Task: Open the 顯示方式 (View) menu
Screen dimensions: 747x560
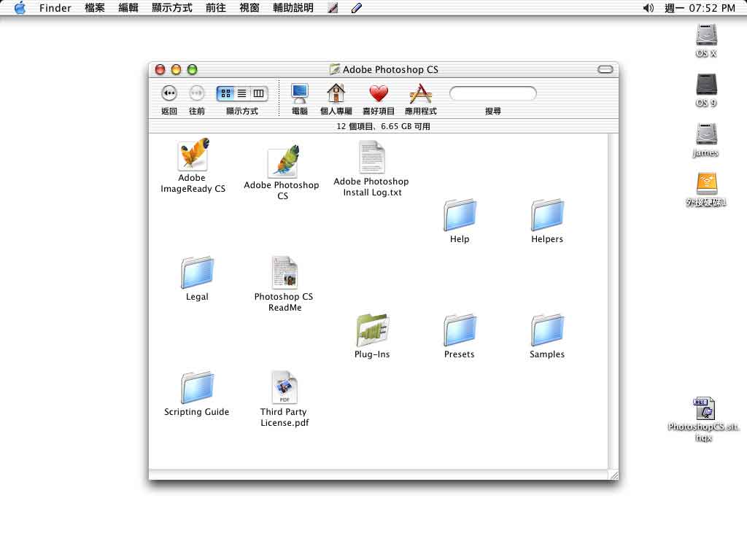Action: click(172, 7)
